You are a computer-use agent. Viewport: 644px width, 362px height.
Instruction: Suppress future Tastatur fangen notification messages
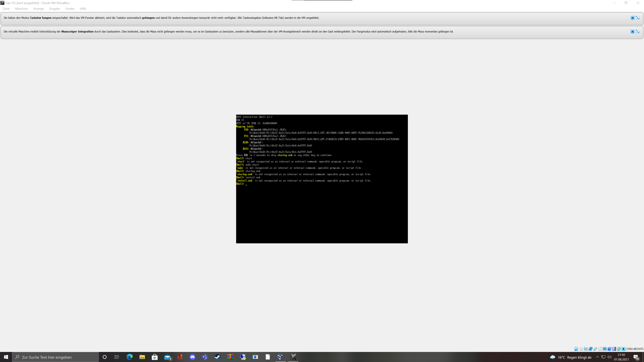pyautogui.click(x=637, y=18)
